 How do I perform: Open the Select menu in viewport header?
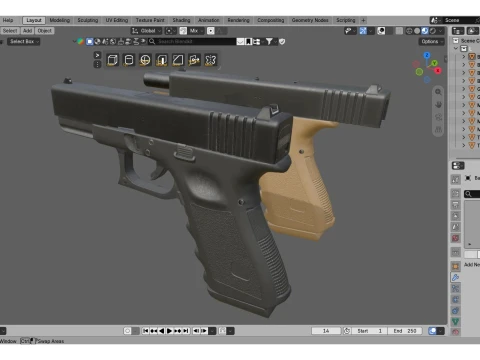(10, 31)
